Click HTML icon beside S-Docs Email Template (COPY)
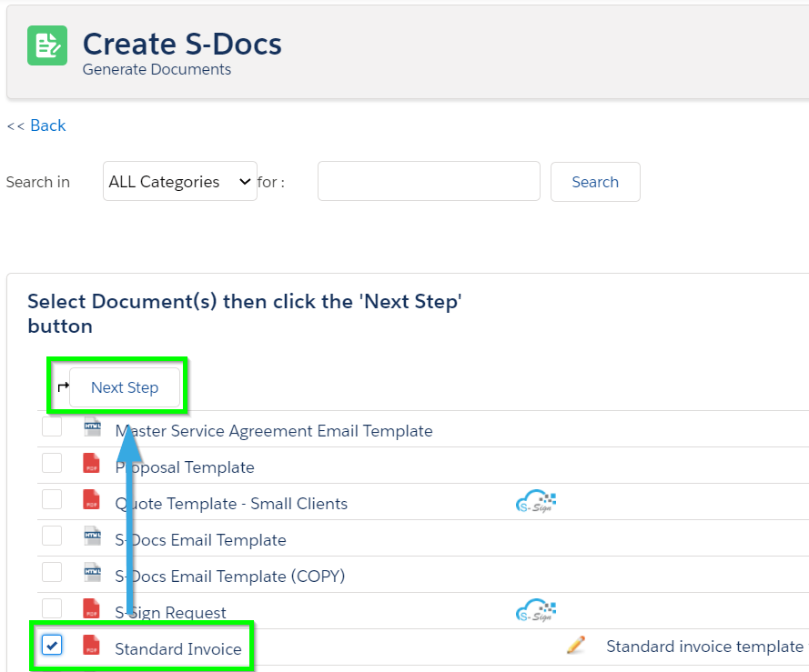This screenshot has width=809, height=672. (92, 572)
